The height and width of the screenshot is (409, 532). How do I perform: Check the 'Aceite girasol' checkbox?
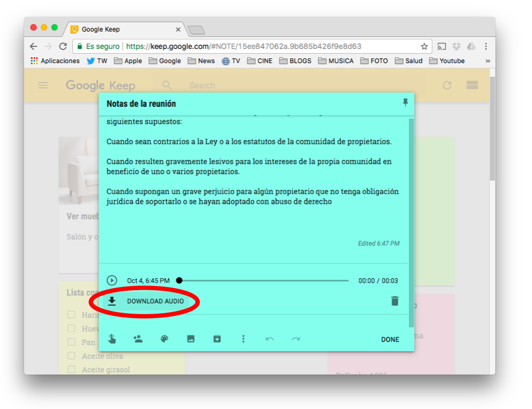pos(71,369)
